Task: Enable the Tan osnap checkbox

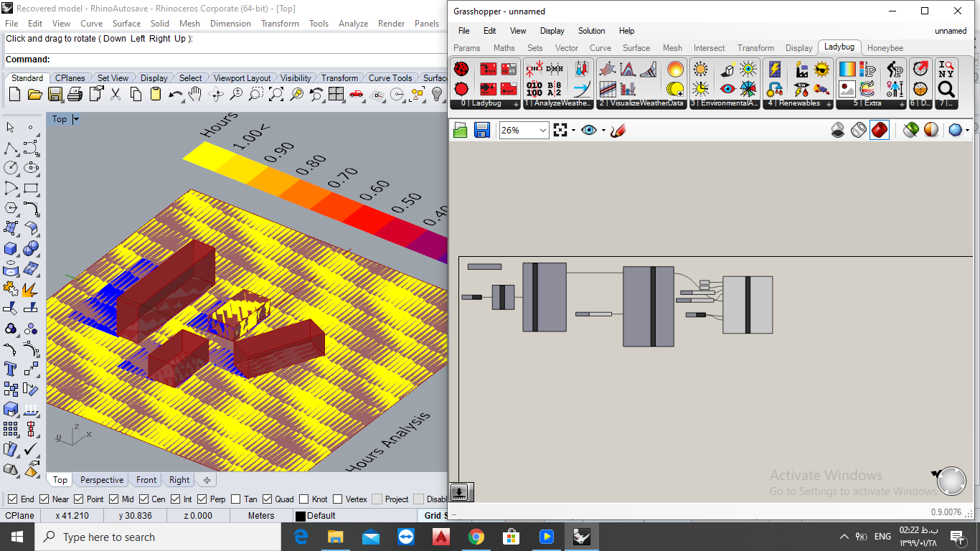Action: click(x=235, y=499)
